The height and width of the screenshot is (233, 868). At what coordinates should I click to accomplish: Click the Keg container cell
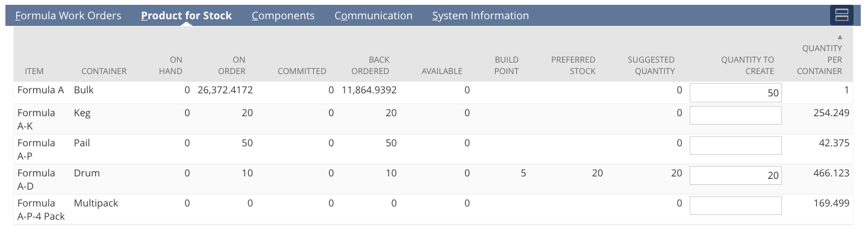coord(82,113)
